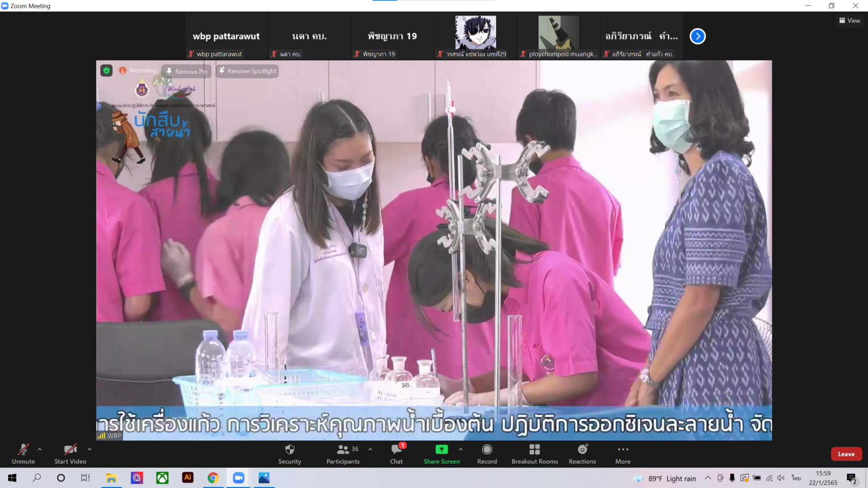Toggle meeting Record button
This screenshot has width=868, height=488.
coord(487,454)
